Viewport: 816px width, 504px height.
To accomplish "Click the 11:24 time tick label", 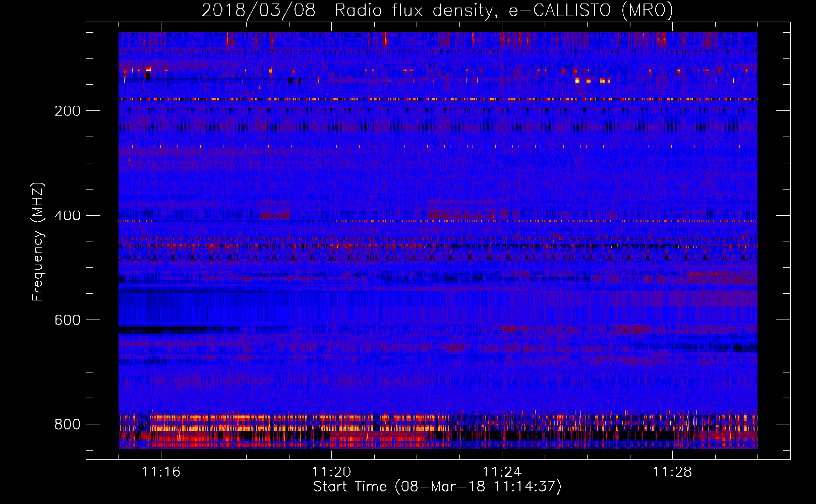I will (x=502, y=472).
